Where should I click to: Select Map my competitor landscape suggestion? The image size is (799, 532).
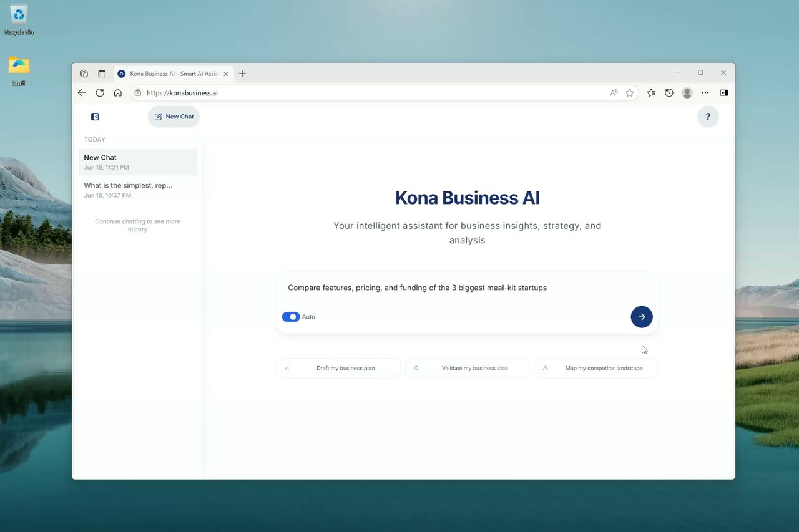[597, 368]
